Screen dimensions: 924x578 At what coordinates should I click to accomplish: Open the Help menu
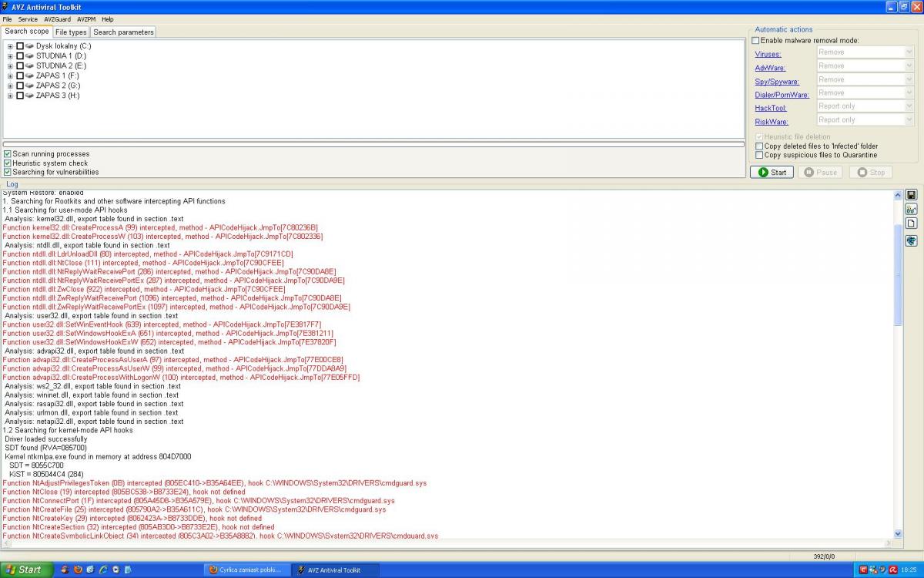pos(107,19)
